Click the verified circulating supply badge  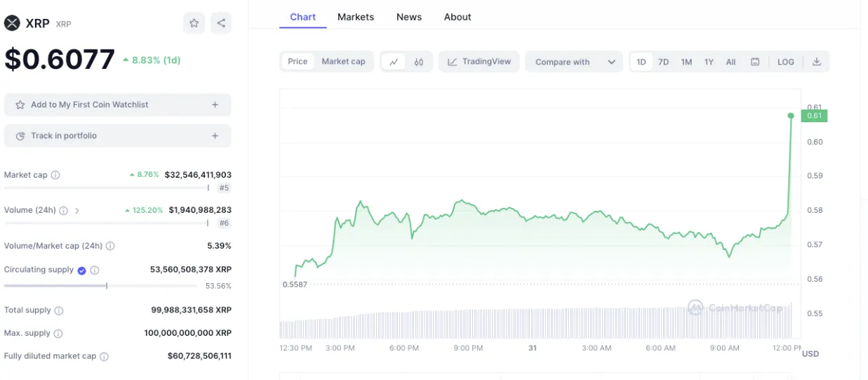click(x=81, y=270)
